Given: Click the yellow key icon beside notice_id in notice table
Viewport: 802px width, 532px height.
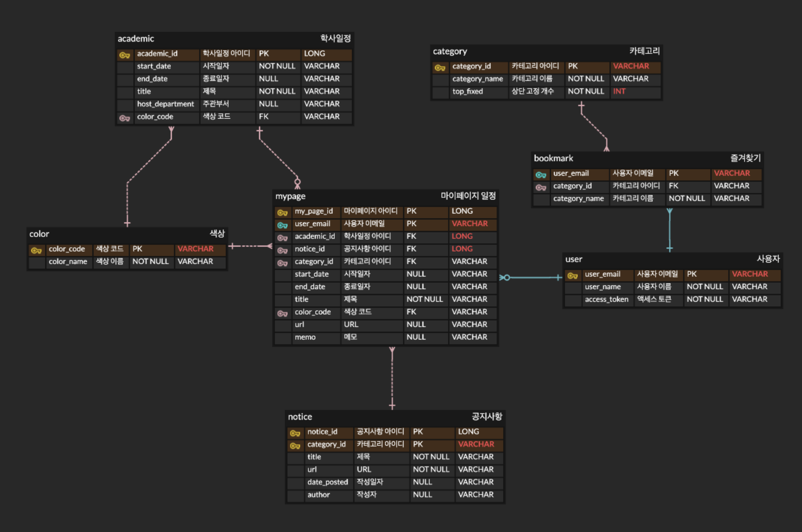Looking at the screenshot, I should coord(295,433).
